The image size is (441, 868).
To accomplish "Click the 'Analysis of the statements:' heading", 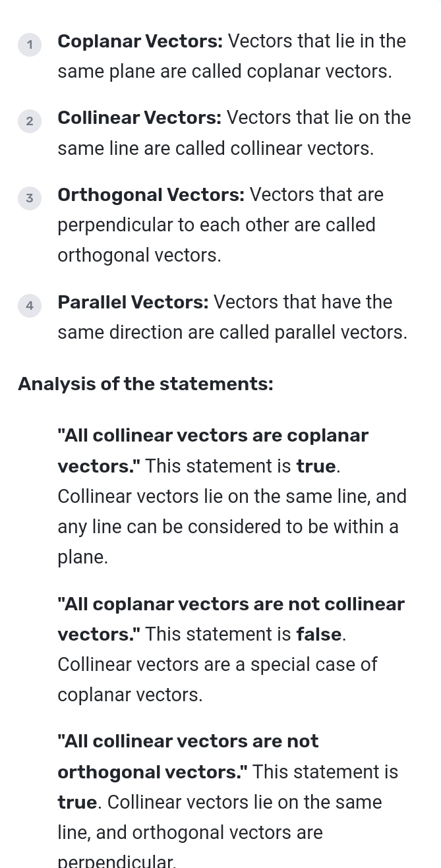I will click(x=145, y=384).
